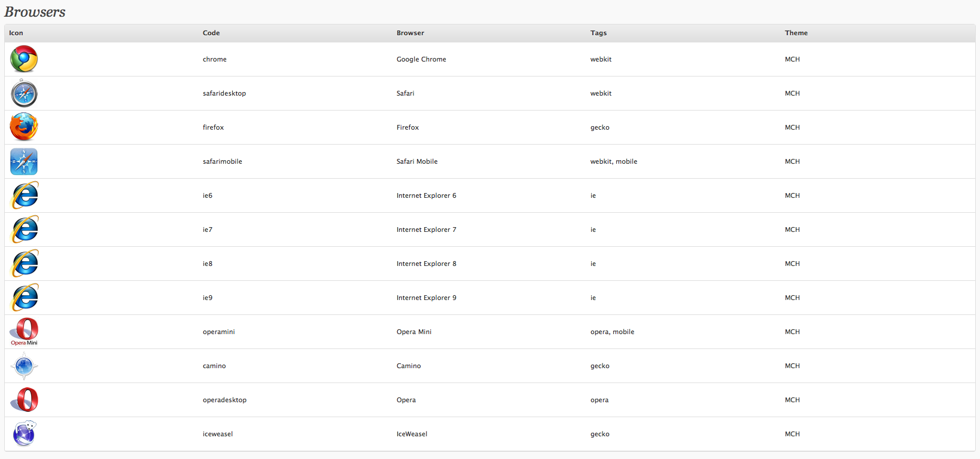Sort by the Browser column header
980x459 pixels.
(x=410, y=33)
